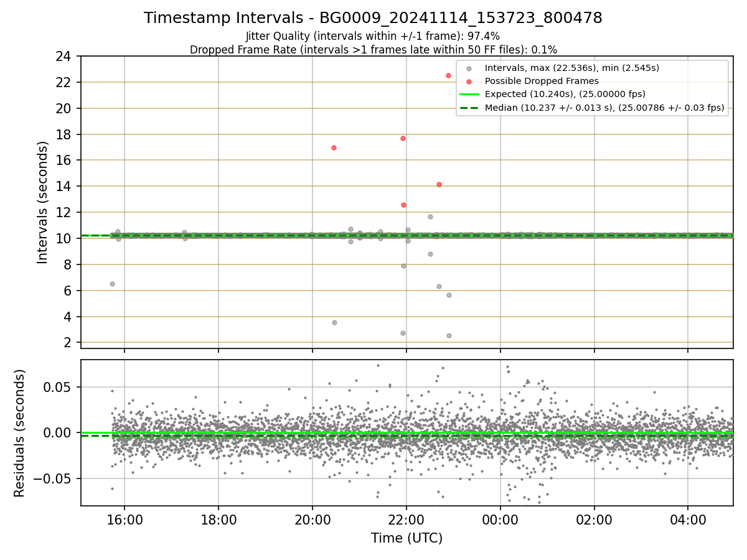Click the '22:00' x-axis tick label
747x560 pixels.
pyautogui.click(x=406, y=519)
